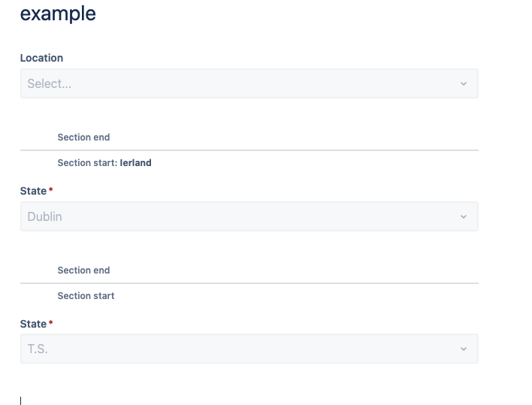Open the Location "Select..." dropdown
Screen dimensions: 532x405
click(x=240, y=83)
